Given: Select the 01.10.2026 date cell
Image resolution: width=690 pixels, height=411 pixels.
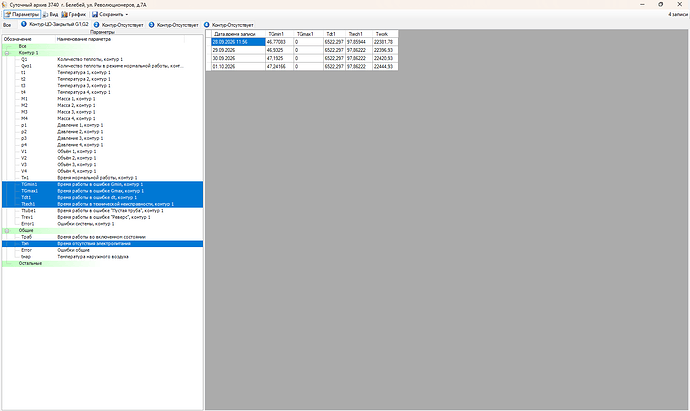Looking at the screenshot, I should point(238,67).
